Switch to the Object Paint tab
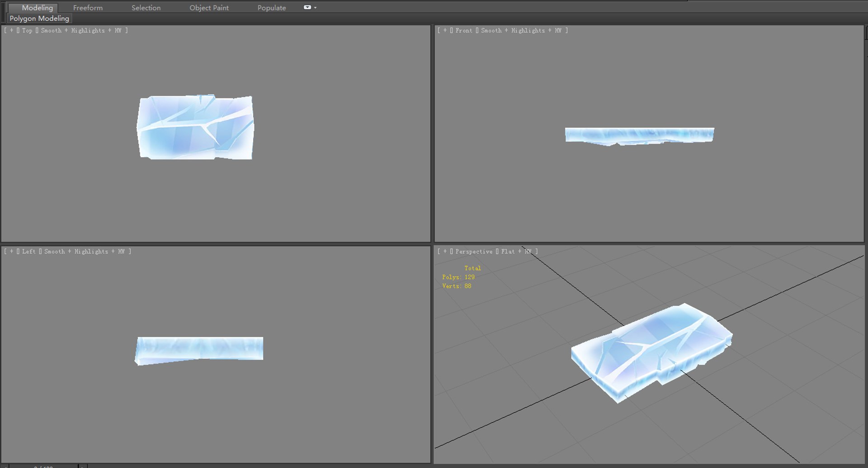This screenshot has height=468, width=868. 209,8
